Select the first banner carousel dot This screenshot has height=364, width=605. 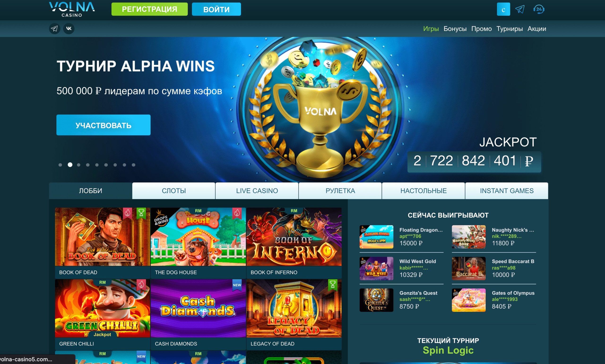[x=60, y=165]
